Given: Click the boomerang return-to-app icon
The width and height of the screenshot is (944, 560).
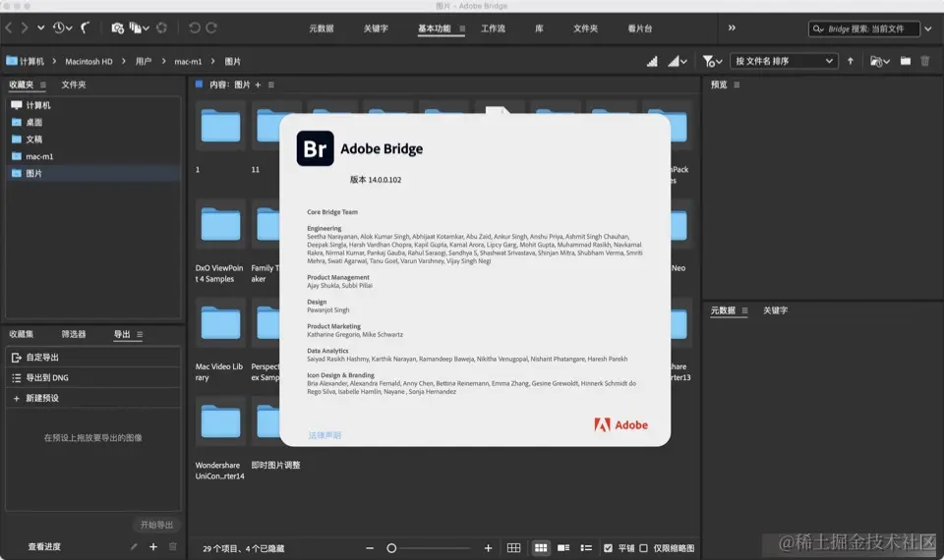Looking at the screenshot, I should (86, 28).
